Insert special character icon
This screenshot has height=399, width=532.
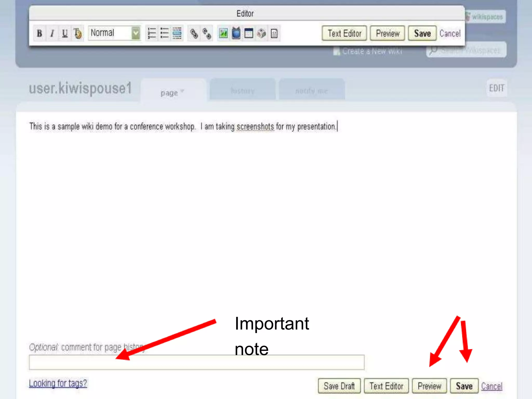[x=261, y=33]
